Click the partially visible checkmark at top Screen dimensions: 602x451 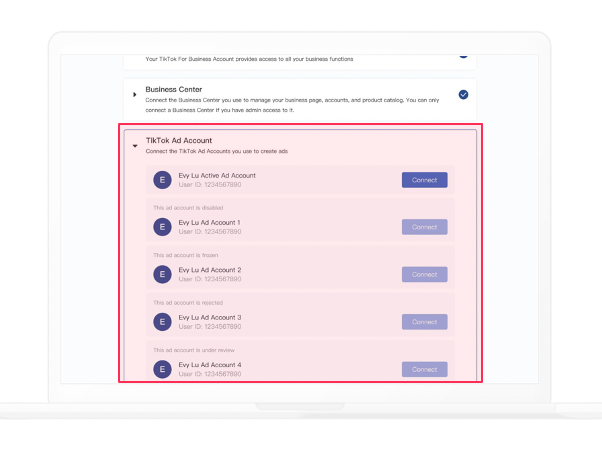[463, 56]
